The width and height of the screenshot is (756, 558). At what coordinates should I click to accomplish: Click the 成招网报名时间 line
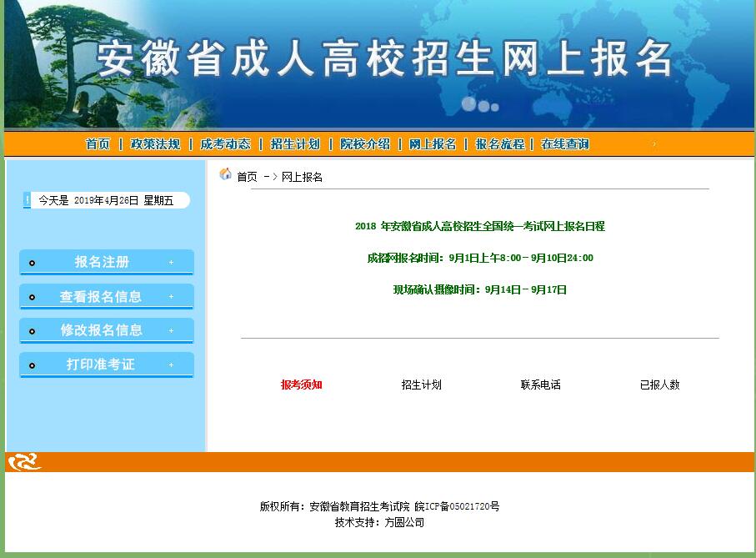pyautogui.click(x=480, y=258)
